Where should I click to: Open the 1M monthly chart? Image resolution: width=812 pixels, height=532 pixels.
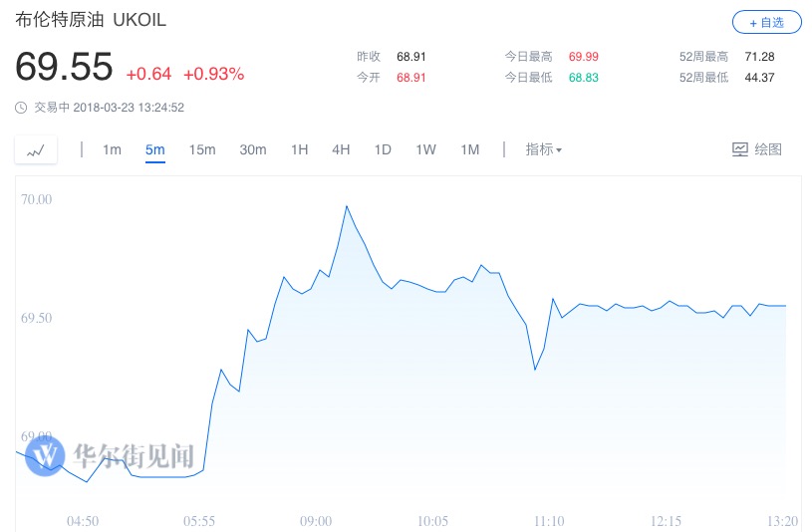click(x=469, y=149)
